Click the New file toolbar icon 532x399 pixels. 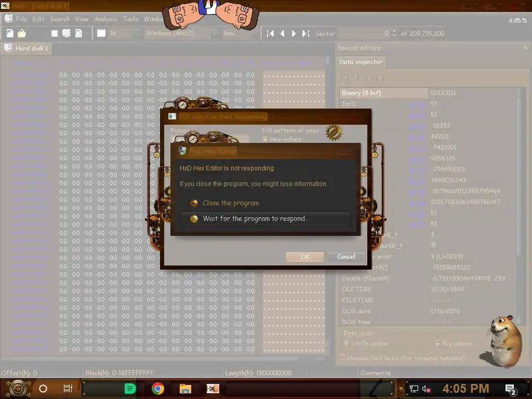pos(10,33)
